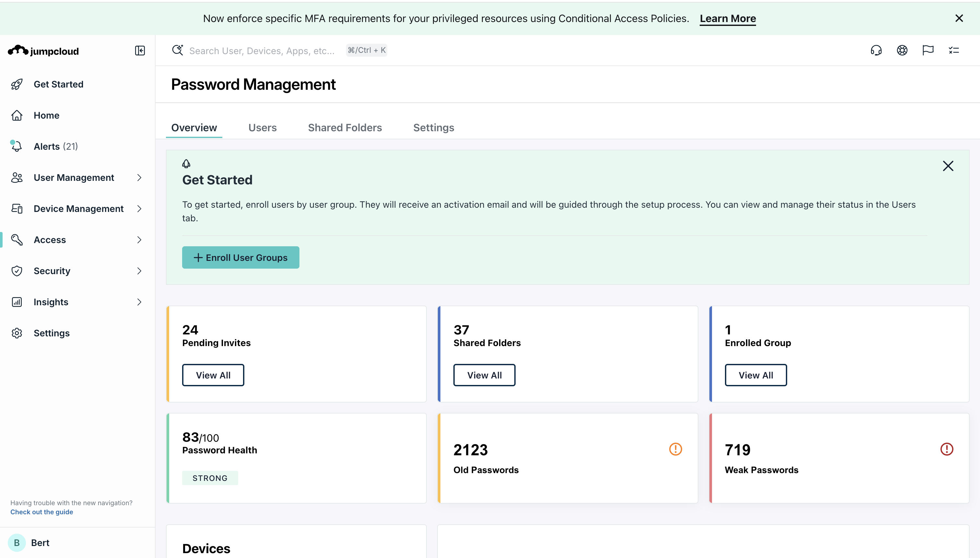Open the support headset icon in top bar

(x=877, y=50)
